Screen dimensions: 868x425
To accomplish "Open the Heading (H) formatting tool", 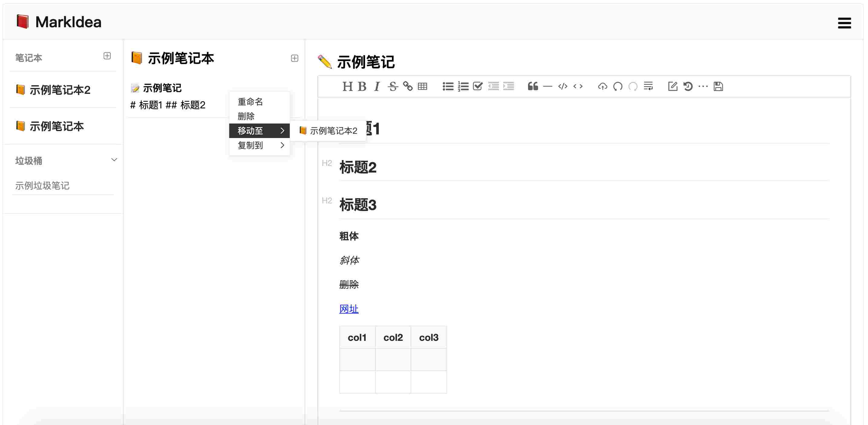I will pos(348,87).
